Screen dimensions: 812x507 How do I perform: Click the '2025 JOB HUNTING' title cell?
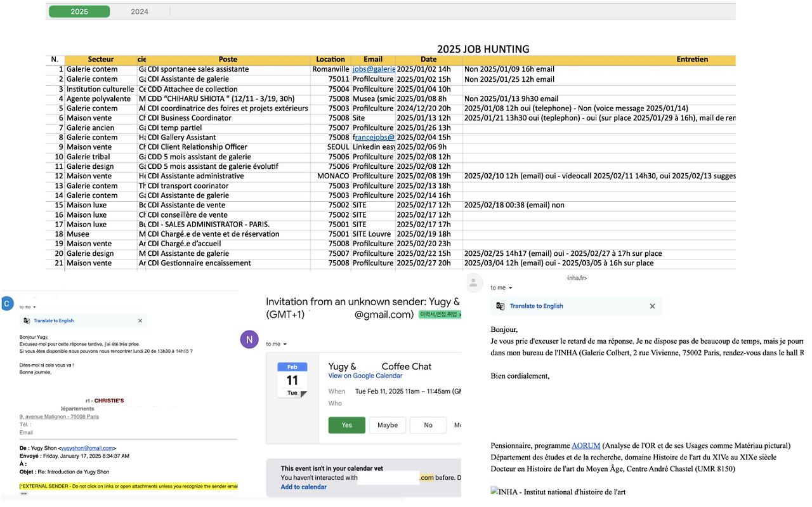click(483, 49)
